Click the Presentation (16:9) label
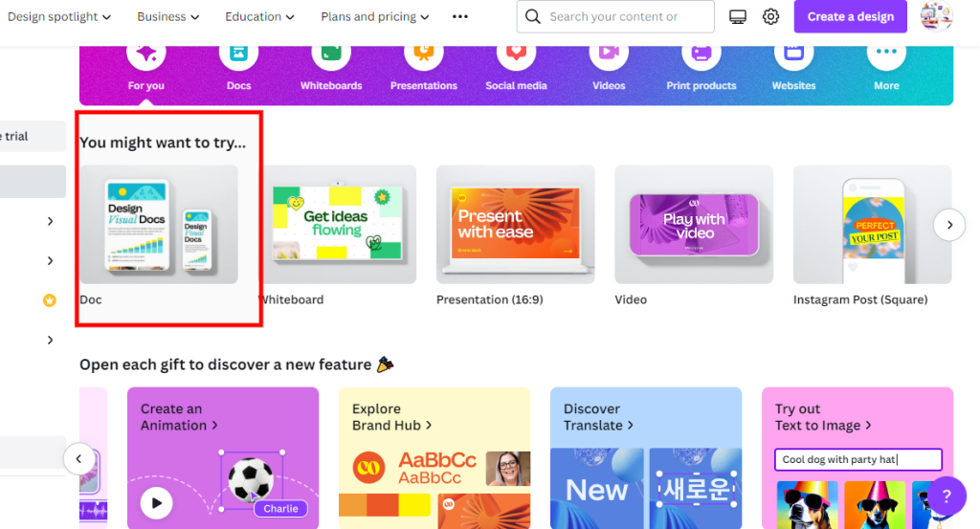Screen dimensions: 980x529 click(x=489, y=299)
